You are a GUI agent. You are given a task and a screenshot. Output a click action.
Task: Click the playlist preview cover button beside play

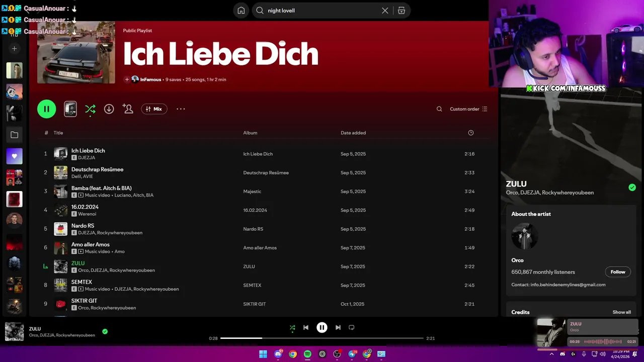pos(70,109)
